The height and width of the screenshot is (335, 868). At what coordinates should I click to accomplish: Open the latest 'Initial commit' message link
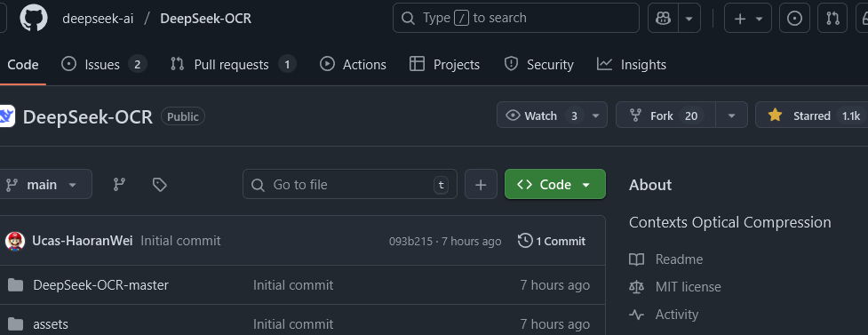[x=180, y=241]
